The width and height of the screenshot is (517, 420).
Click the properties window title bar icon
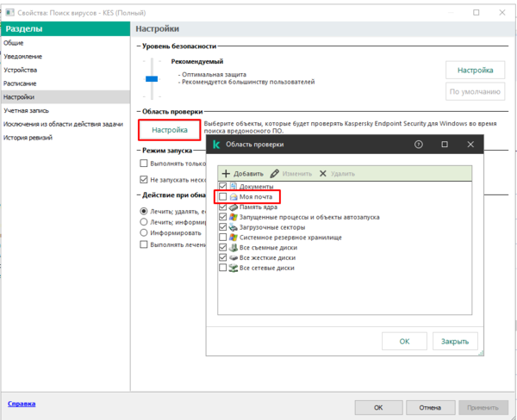(9, 13)
